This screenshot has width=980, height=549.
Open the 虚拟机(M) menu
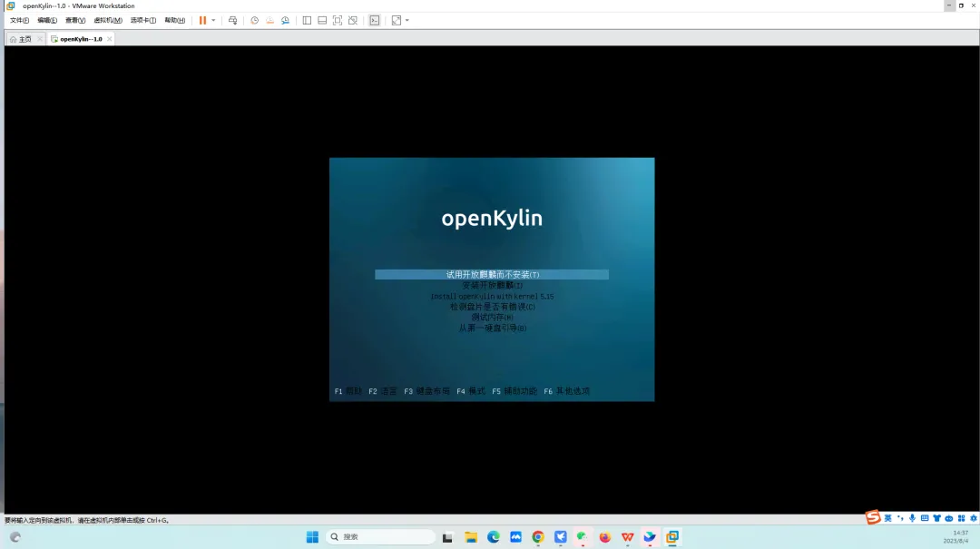[107, 21]
